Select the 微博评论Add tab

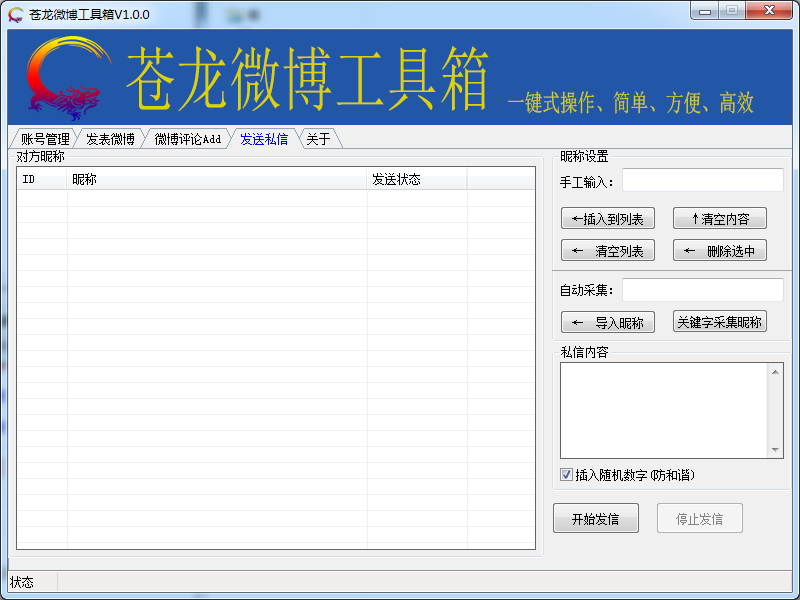pos(187,139)
